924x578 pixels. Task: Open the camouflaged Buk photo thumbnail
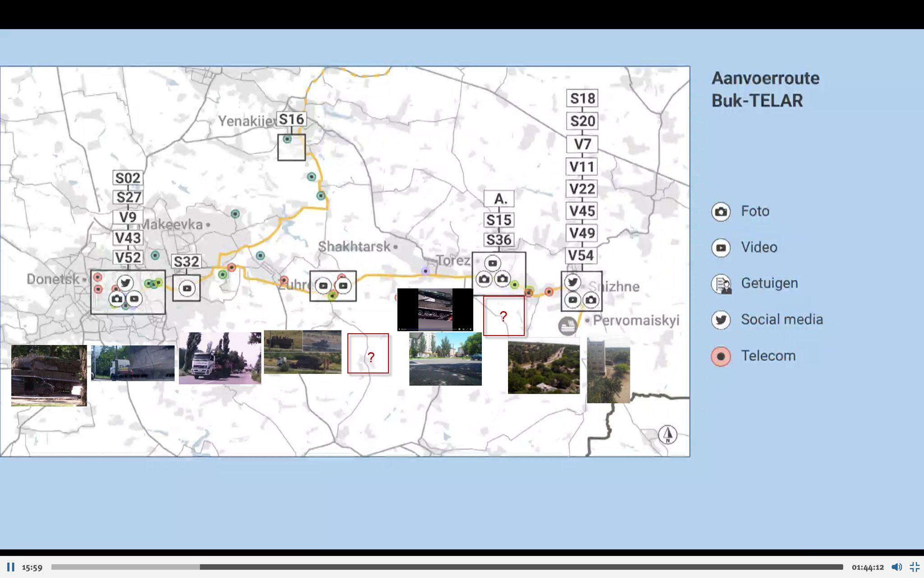(49, 376)
